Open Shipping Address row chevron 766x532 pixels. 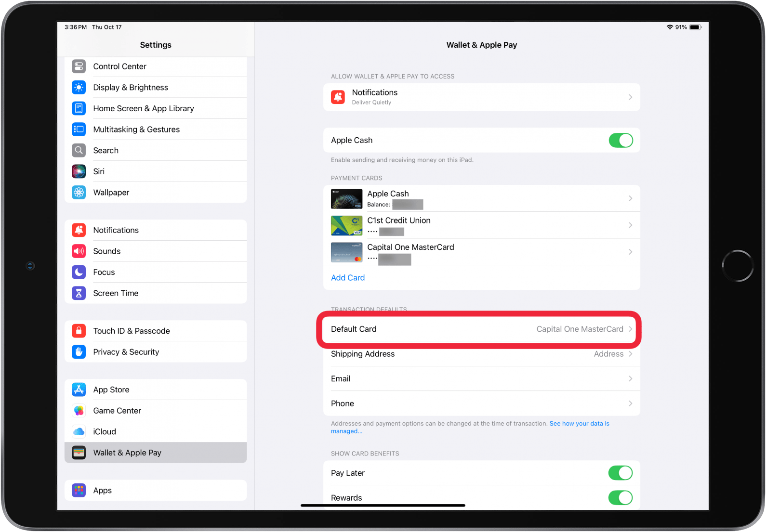[630, 354]
